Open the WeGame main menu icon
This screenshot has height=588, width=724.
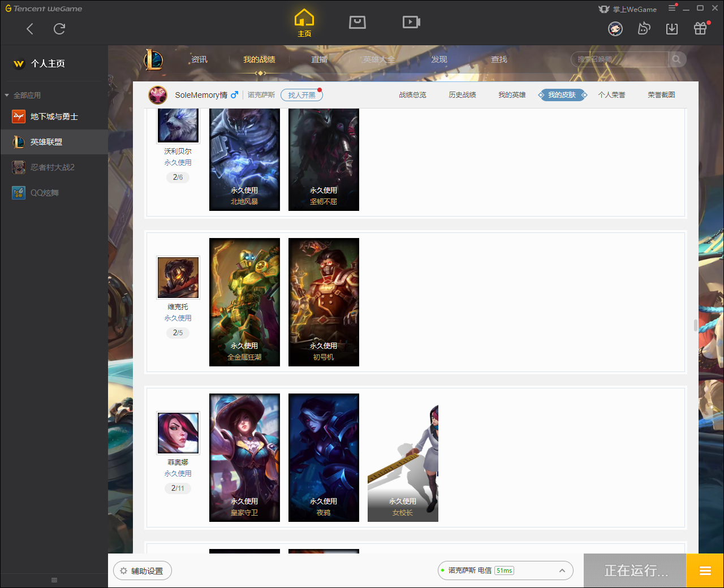672,8
